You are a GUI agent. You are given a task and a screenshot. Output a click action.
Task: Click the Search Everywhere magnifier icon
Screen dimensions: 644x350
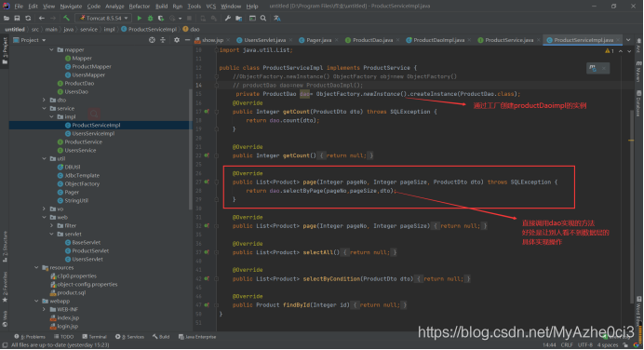(263, 18)
